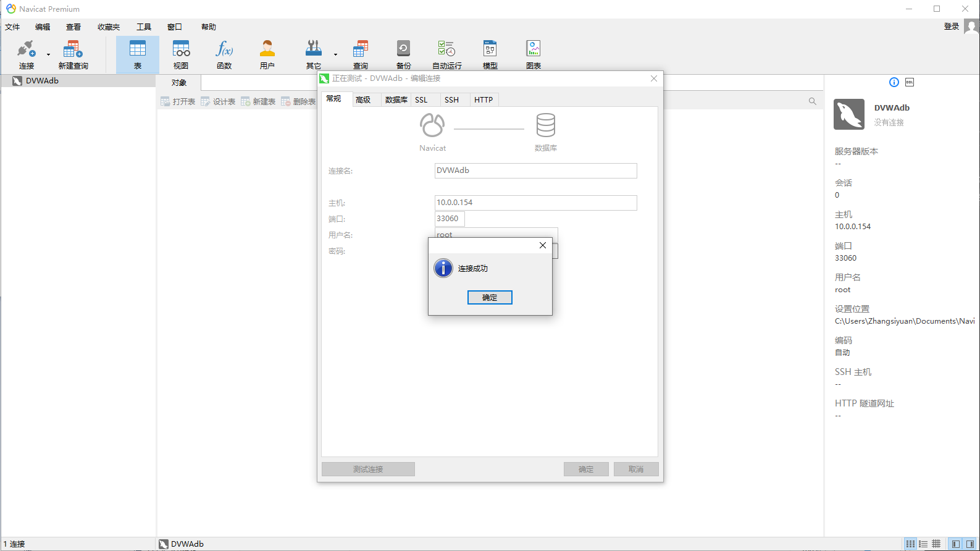This screenshot has width=980, height=551.
Task: Click 打开表 in the object toolbar
Action: (x=178, y=101)
